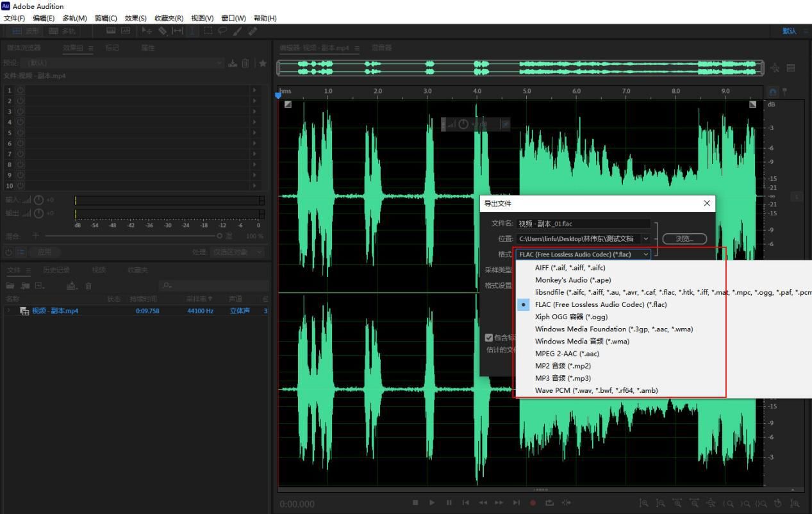Screen dimensions: 812x514
Task: Jump playhead to previous marker
Action: click(465, 502)
